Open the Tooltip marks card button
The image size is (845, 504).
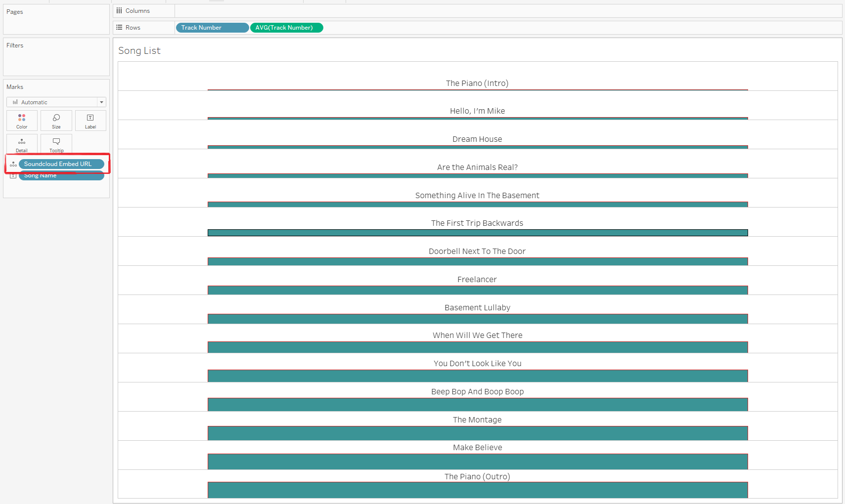click(56, 144)
